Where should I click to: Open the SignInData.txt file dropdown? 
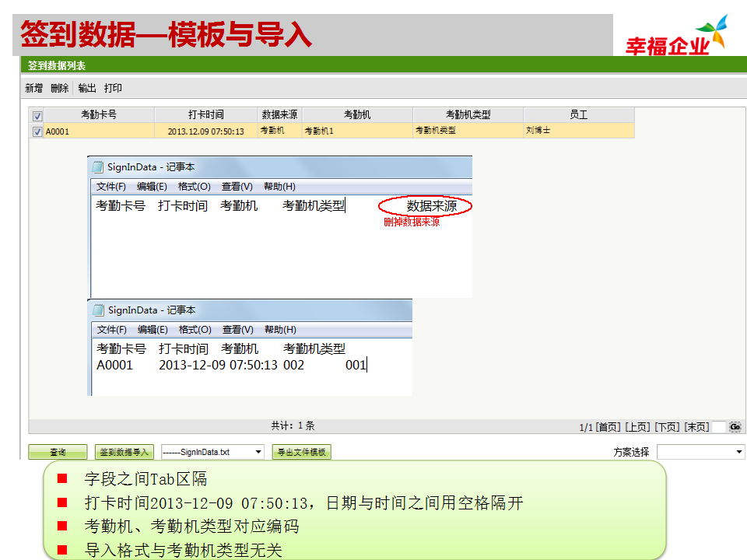click(x=258, y=452)
